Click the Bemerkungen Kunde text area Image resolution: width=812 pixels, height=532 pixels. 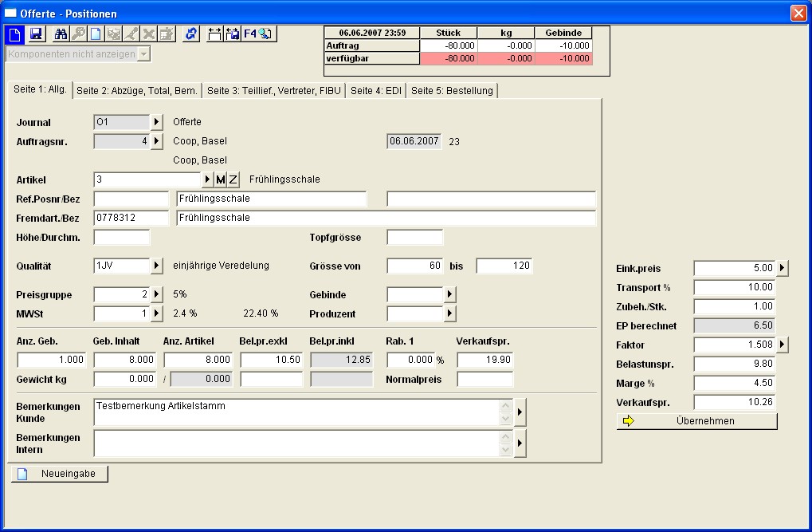pos(296,412)
